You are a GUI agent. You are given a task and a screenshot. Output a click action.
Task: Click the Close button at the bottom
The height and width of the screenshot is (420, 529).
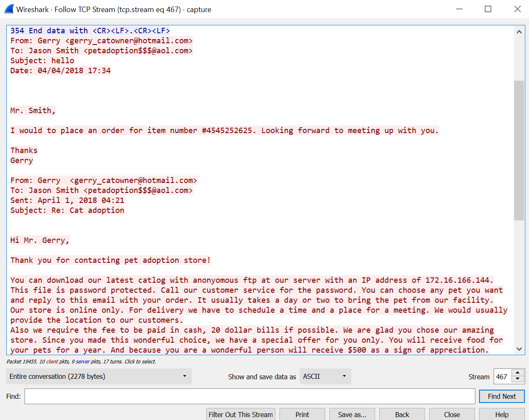pyautogui.click(x=452, y=414)
